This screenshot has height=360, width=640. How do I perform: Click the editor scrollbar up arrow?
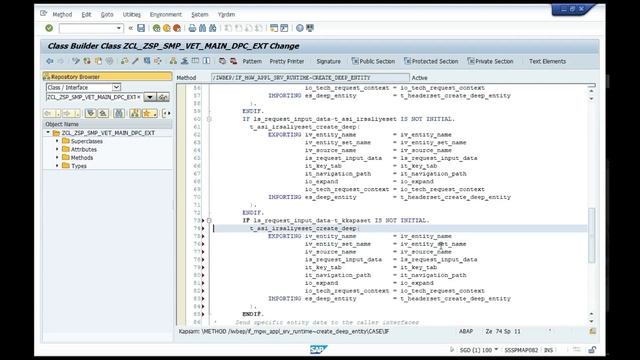(591, 91)
